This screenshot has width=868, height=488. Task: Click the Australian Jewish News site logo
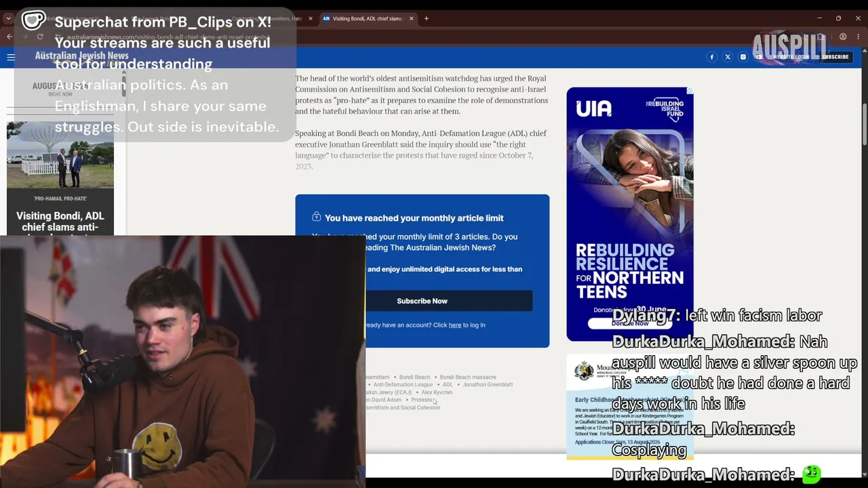pyautogui.click(x=81, y=56)
